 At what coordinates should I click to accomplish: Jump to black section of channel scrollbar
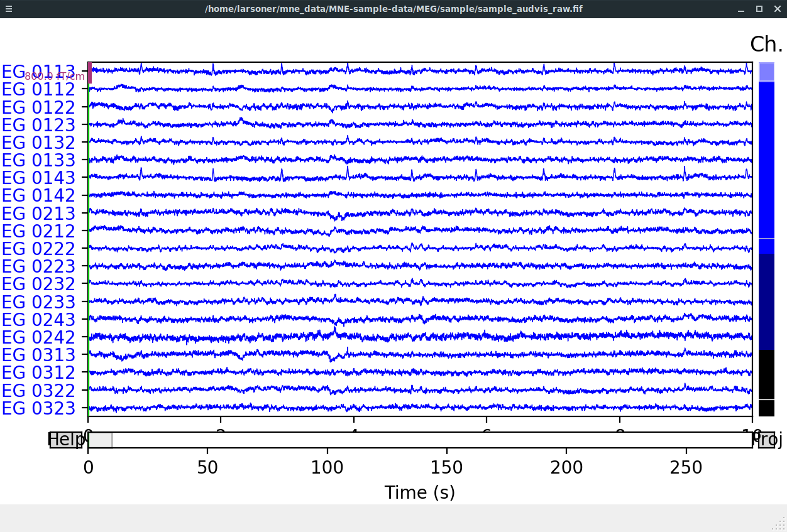click(x=766, y=383)
